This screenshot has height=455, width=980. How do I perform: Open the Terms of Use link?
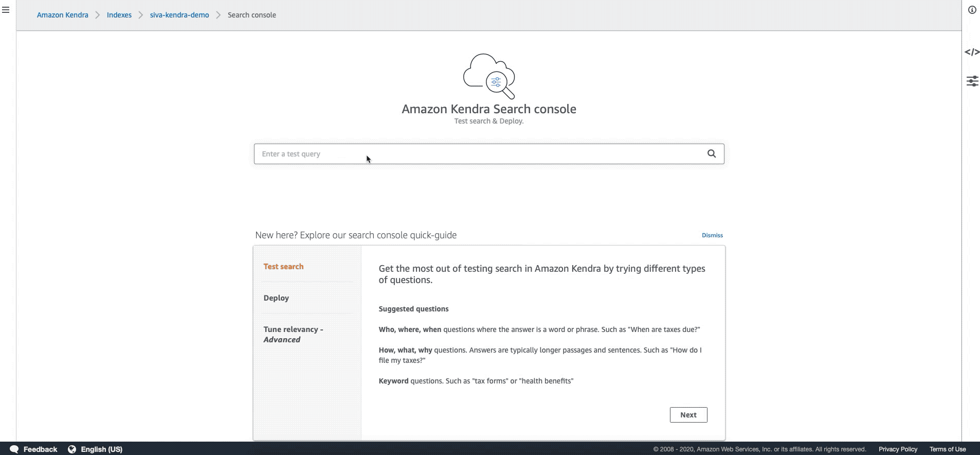click(948, 449)
